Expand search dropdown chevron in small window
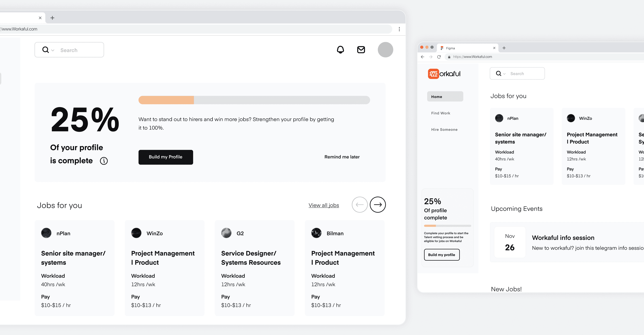 click(x=504, y=74)
